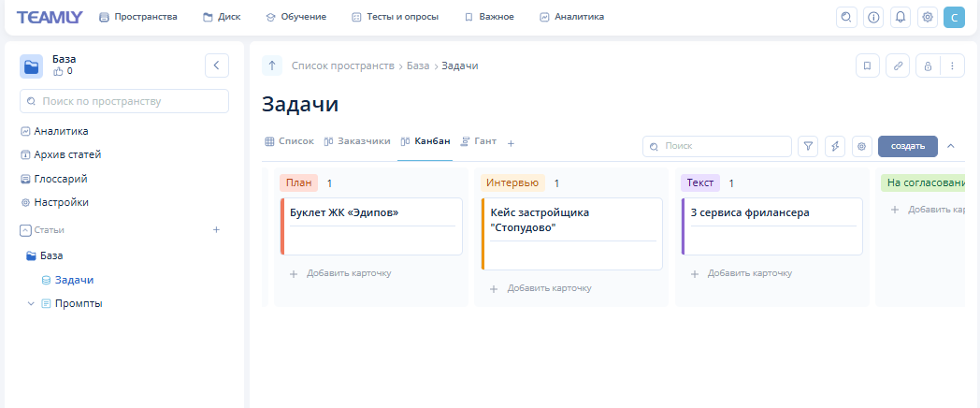Image resolution: width=980 pixels, height=408 pixels.
Task: Open the three-dot more options menu
Action: coord(952,66)
